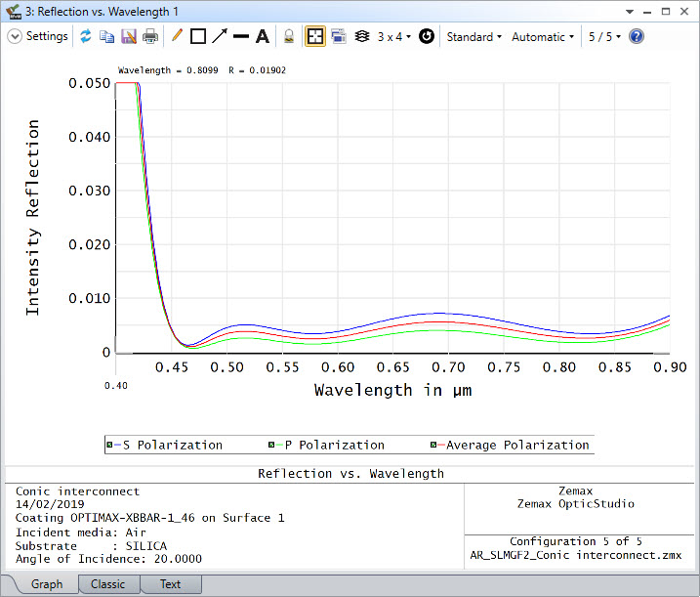
Task: Click the window title app icon
Action: 14,12
